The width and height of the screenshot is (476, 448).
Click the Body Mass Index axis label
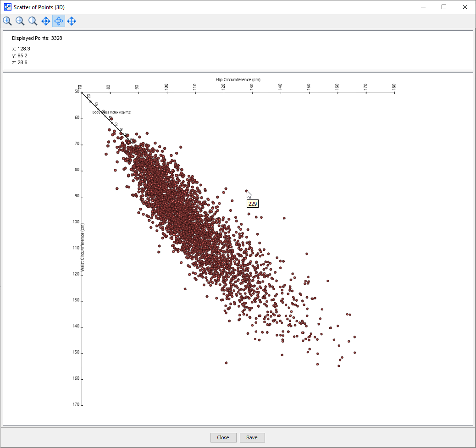coord(112,112)
